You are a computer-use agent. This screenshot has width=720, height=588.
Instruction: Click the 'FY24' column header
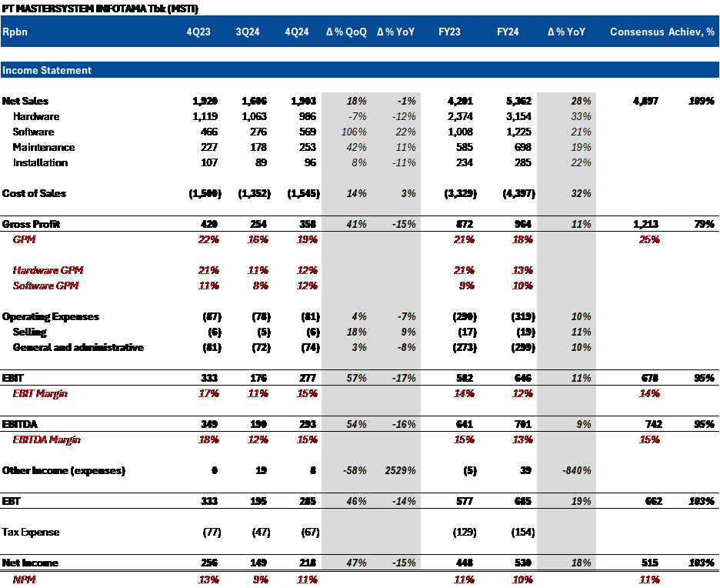point(508,32)
